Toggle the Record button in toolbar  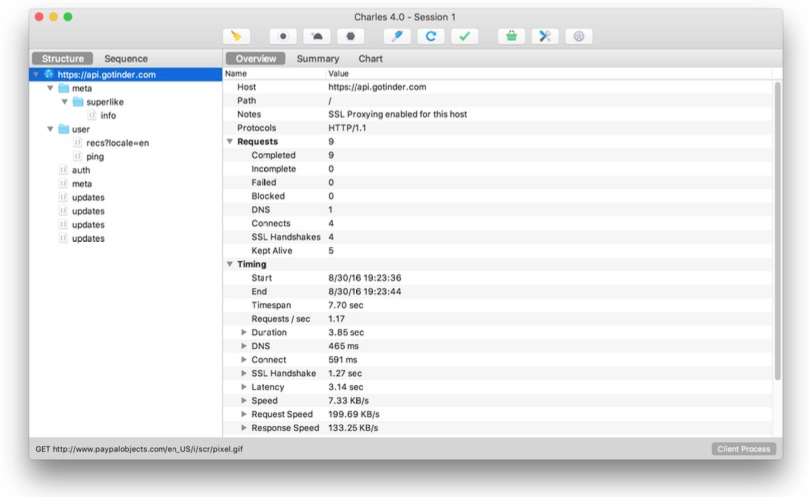click(283, 36)
